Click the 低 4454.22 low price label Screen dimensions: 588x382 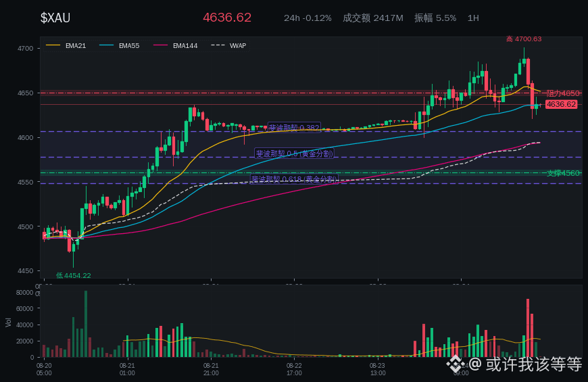coord(74,275)
